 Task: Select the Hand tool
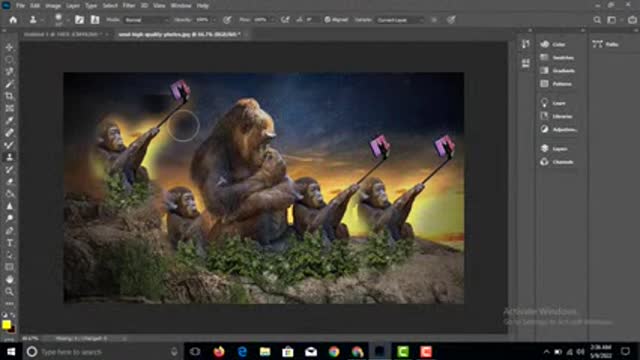coord(9,280)
